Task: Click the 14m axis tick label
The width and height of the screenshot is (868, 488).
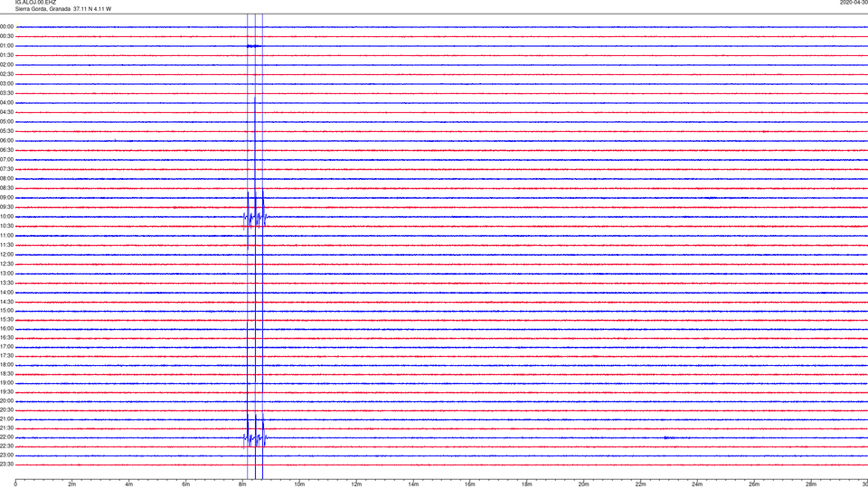Action: [x=413, y=484]
